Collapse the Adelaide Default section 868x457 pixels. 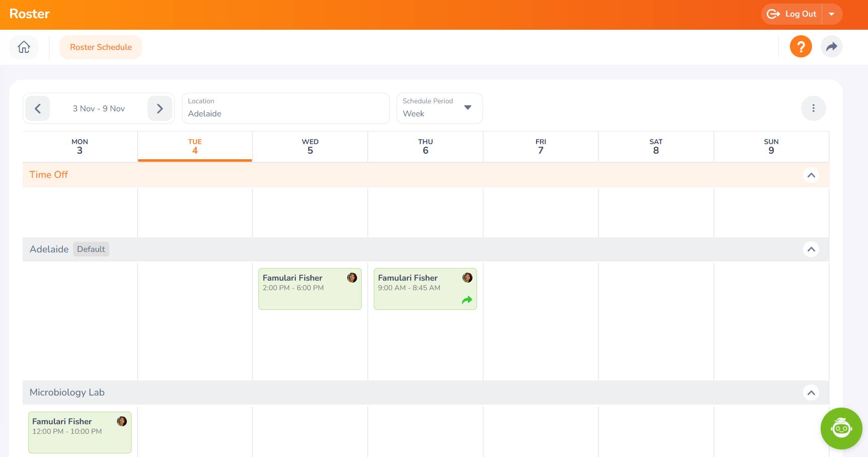(811, 249)
